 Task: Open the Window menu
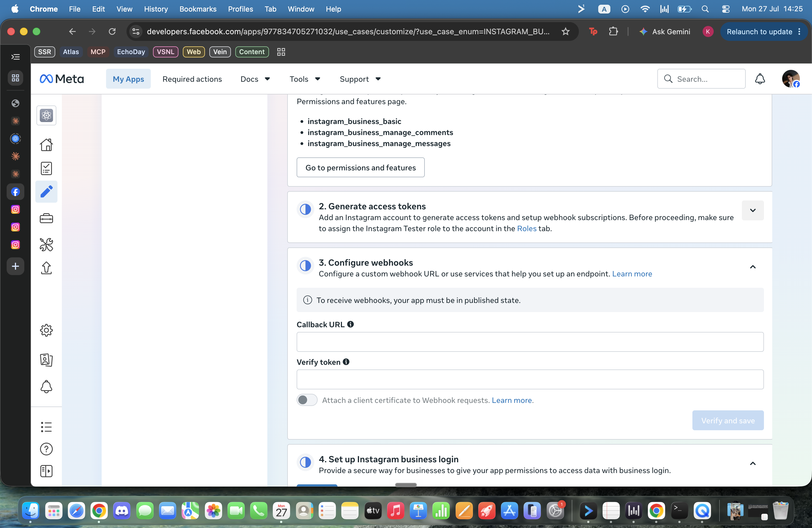pos(300,9)
